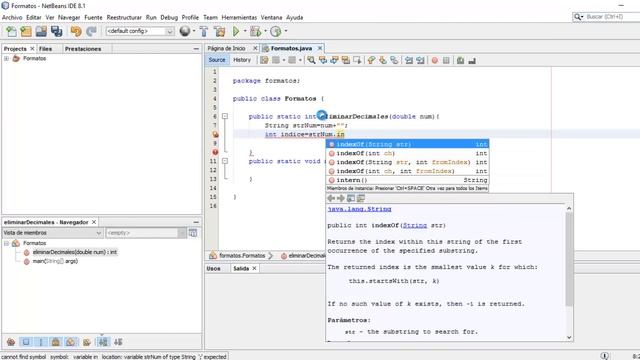Click the Last Edit icon in editor toolbar
Screen dimensions: 640x360
pos(264,60)
